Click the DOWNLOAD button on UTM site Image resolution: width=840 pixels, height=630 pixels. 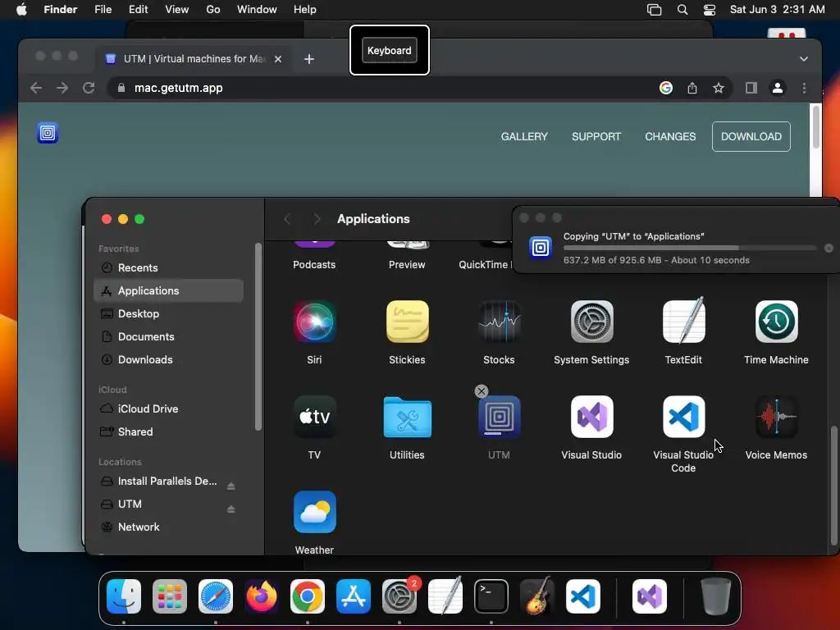pos(751,137)
